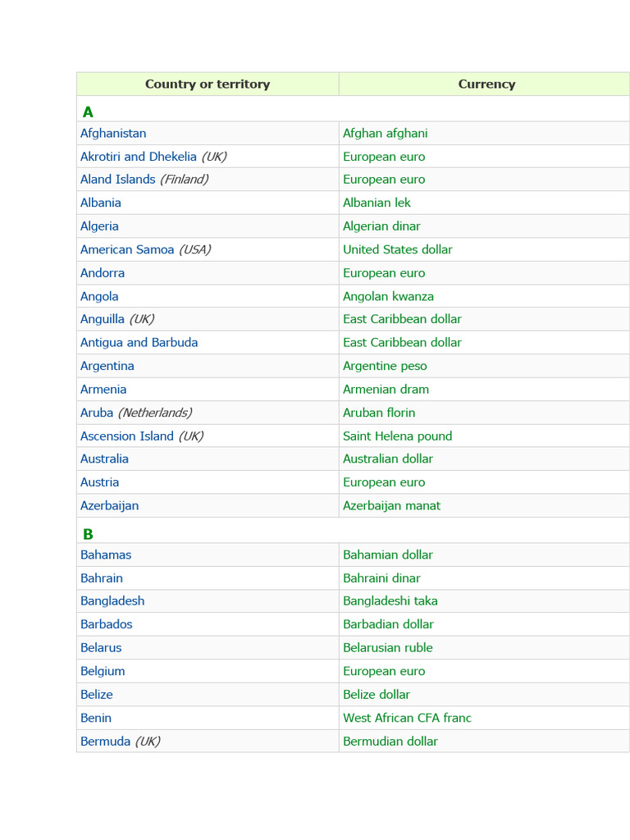This screenshot has height=840, width=630.
Task: Click European euro in the Akrotiri row
Action: [384, 157]
